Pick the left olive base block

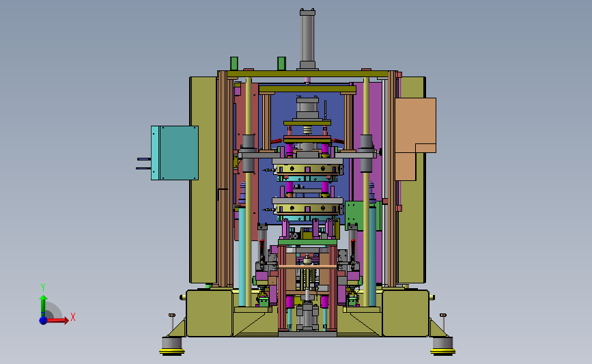coord(209,313)
